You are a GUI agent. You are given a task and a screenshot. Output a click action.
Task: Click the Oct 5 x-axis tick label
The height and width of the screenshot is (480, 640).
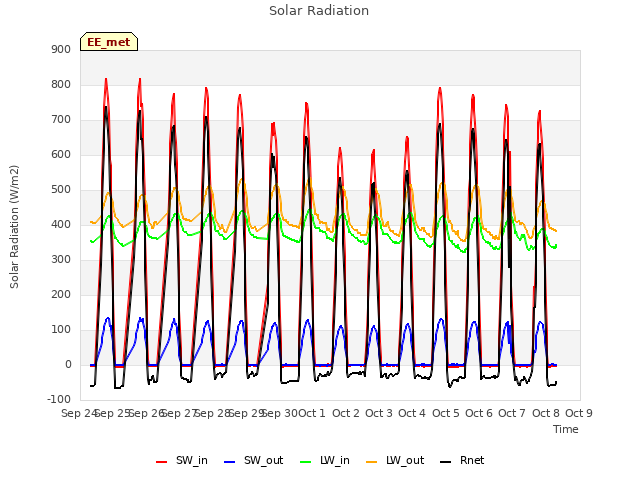[446, 413]
